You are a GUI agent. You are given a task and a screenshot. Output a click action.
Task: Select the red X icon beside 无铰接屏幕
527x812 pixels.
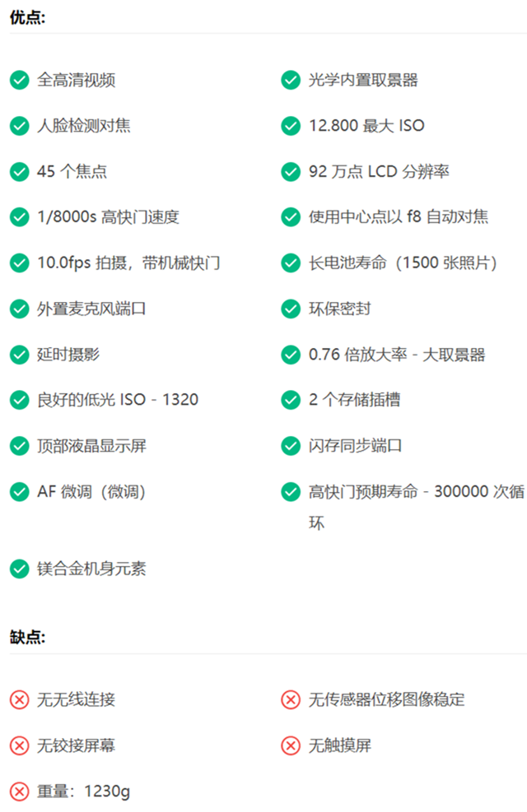[x=19, y=746]
